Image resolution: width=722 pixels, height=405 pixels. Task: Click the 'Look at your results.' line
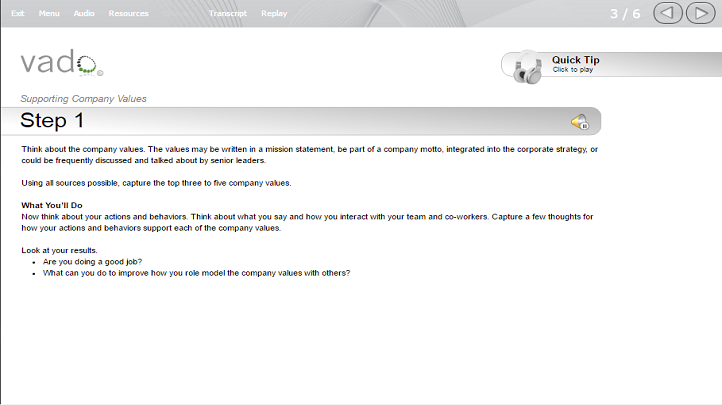[x=59, y=250]
